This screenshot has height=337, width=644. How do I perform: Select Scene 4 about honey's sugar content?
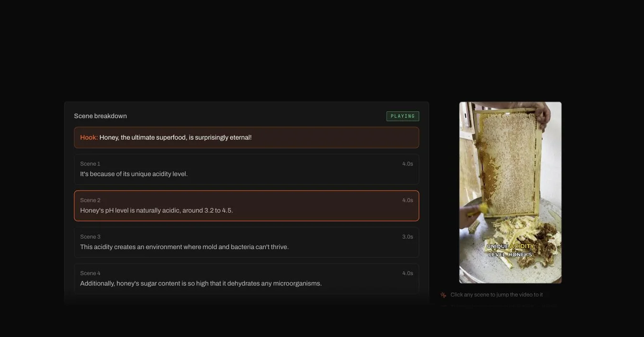click(x=247, y=279)
